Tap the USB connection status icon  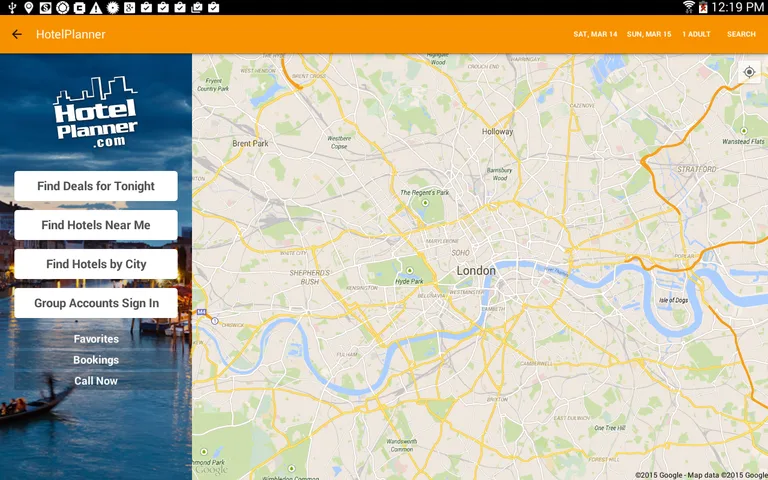[12, 7]
